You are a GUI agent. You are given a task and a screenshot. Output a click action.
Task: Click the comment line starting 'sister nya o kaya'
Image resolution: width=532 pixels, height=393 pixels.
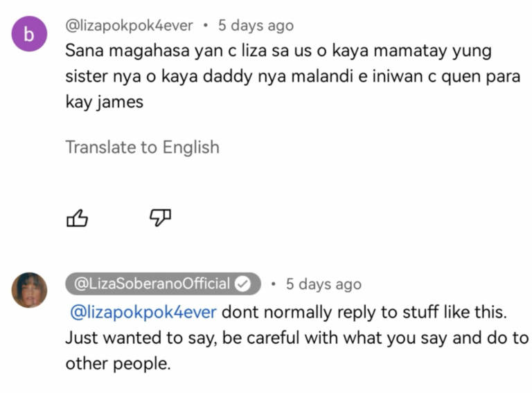pos(293,77)
